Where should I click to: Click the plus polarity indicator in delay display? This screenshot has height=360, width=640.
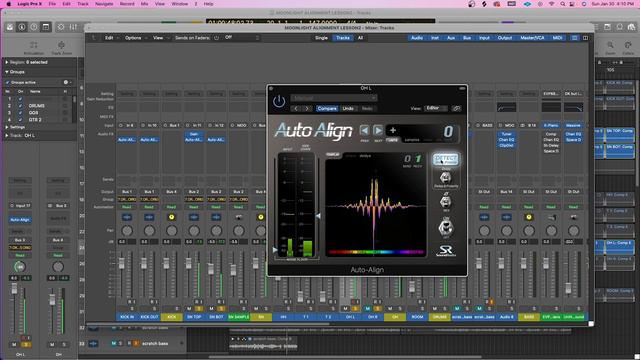(393, 130)
